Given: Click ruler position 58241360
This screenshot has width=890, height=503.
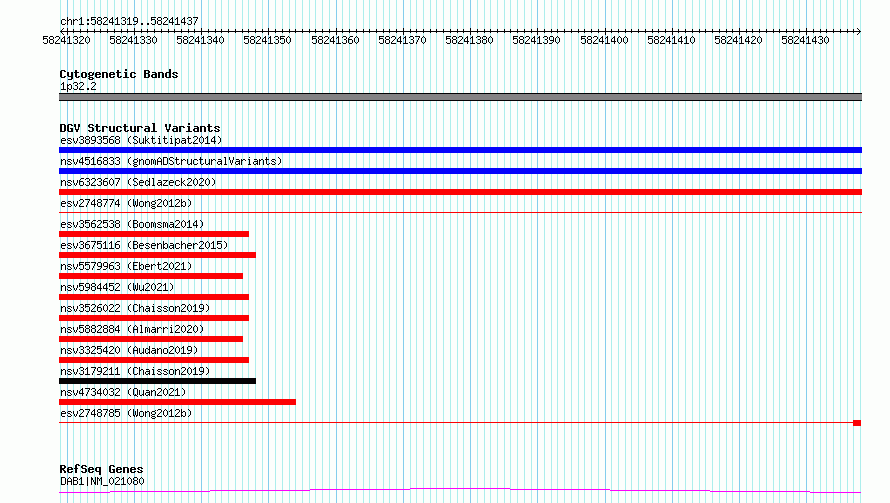Looking at the screenshot, I should click(335, 40).
